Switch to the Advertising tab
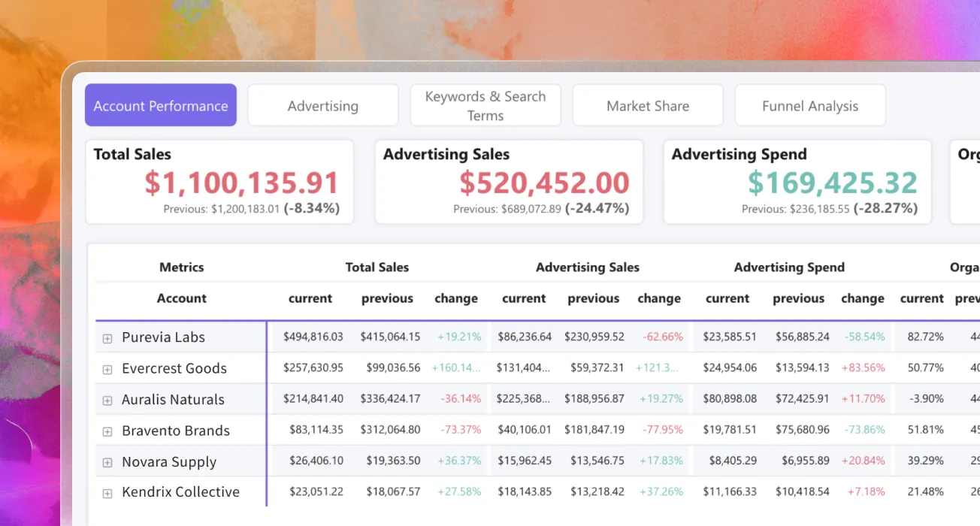 point(323,105)
